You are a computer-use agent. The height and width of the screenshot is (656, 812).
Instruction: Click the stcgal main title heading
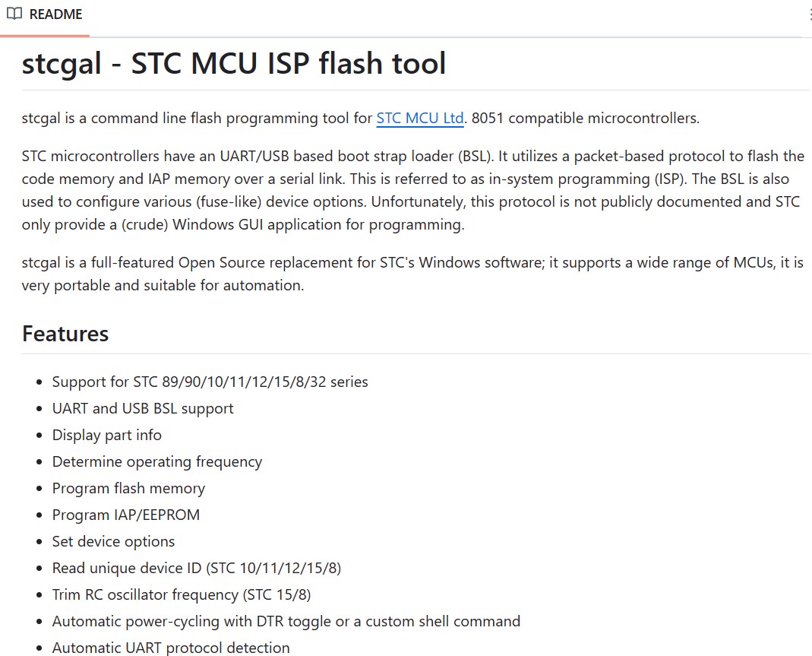pyautogui.click(x=233, y=64)
